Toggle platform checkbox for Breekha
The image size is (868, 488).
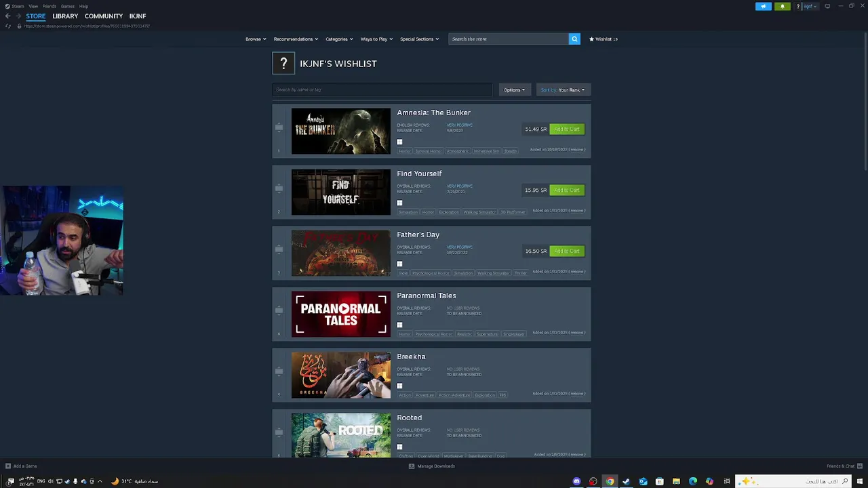pos(399,386)
